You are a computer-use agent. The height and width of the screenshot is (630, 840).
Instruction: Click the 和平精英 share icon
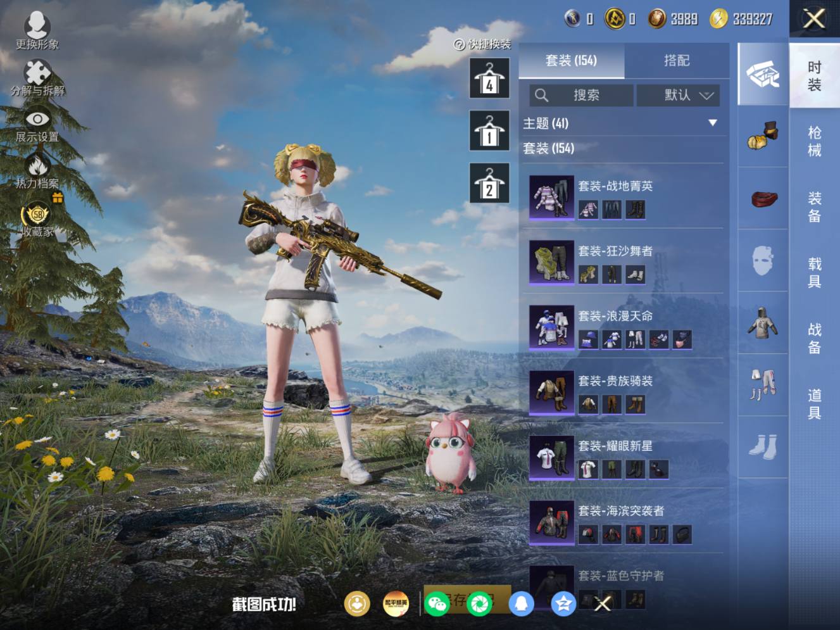point(396,604)
